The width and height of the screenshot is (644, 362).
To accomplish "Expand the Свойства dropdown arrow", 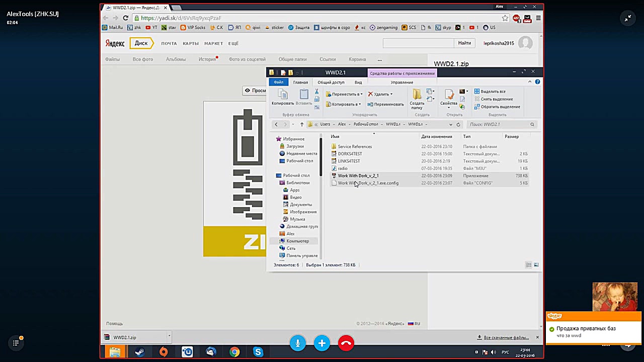I will [x=448, y=108].
